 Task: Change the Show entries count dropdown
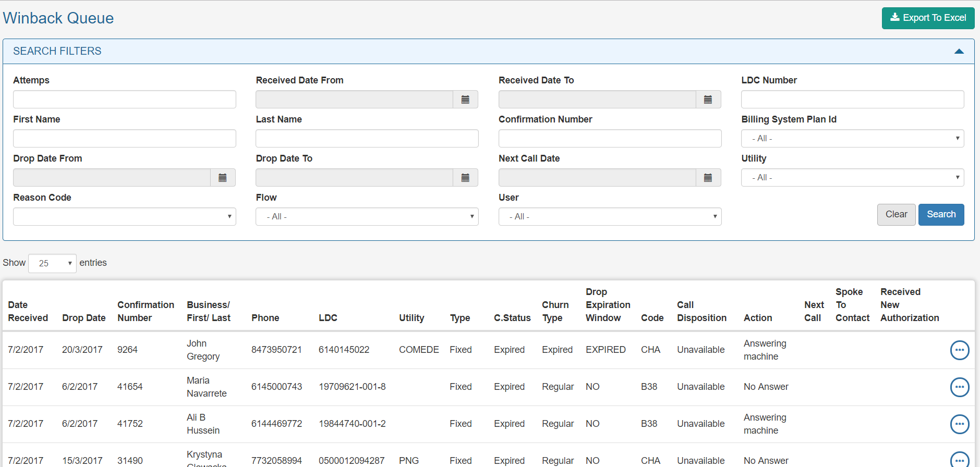tap(52, 263)
